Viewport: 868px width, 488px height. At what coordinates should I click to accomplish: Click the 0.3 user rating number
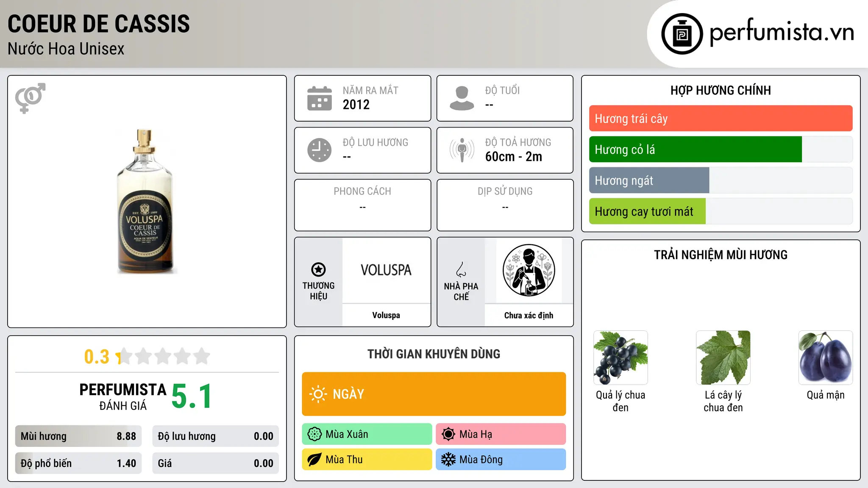pyautogui.click(x=97, y=357)
